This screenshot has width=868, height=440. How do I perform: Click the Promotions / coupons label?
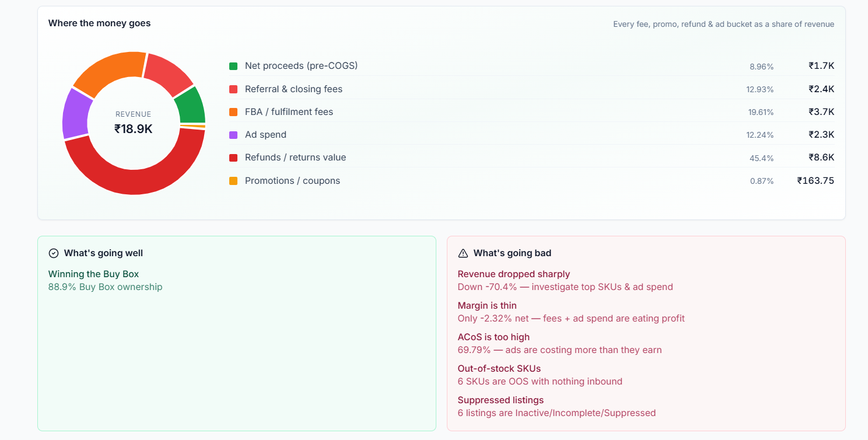(292, 181)
